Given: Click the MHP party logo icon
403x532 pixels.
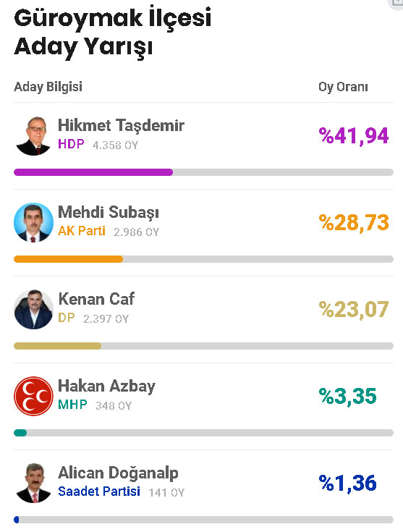Looking at the screenshot, I should [33, 397].
